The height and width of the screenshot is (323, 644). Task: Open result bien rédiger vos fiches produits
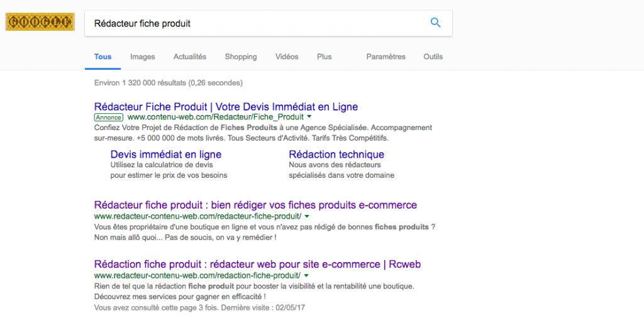(x=255, y=205)
